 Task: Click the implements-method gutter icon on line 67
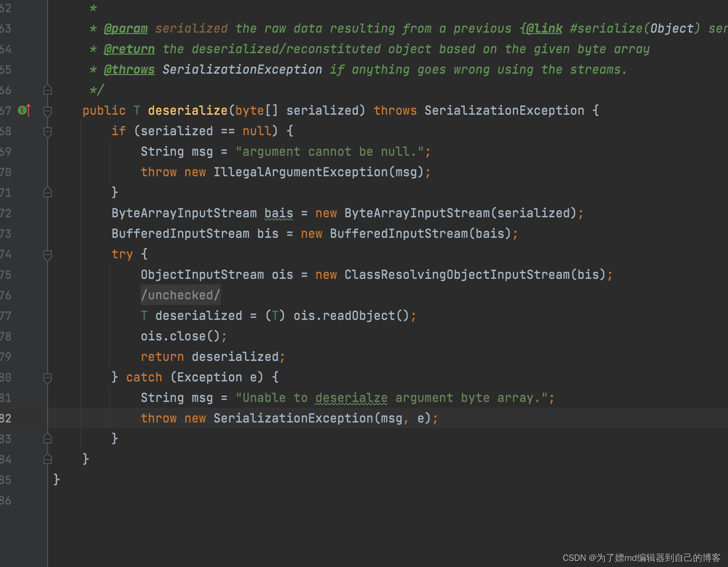click(x=24, y=111)
